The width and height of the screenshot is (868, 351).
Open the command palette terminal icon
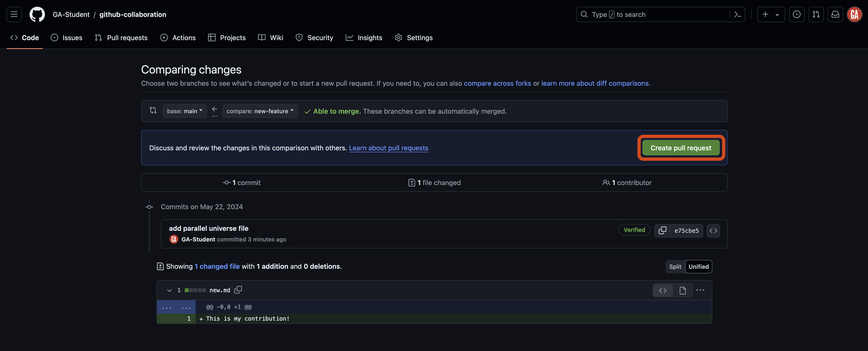738,14
